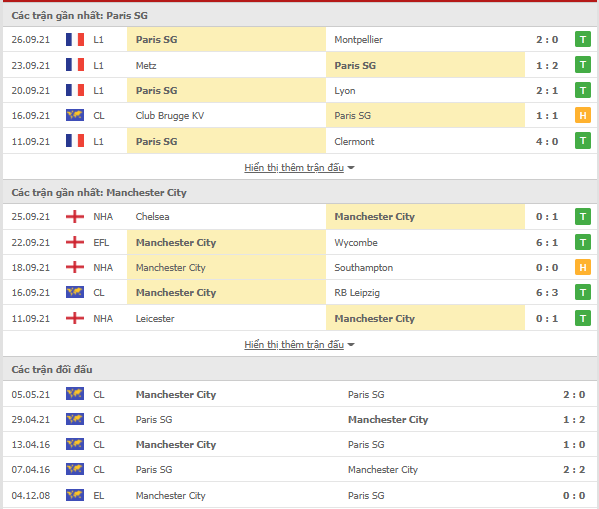Click the 6 : 3 score against RB Leipzig
599x509 pixels.
click(x=547, y=292)
